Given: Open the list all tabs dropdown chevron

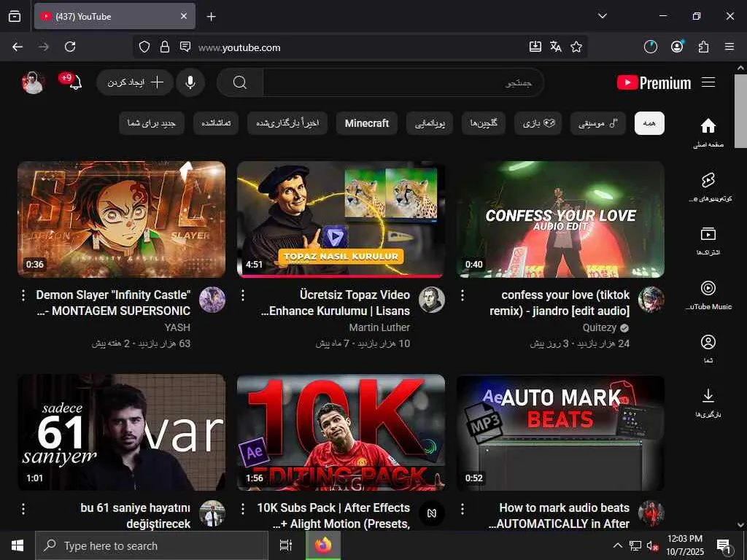Looking at the screenshot, I should (x=603, y=16).
